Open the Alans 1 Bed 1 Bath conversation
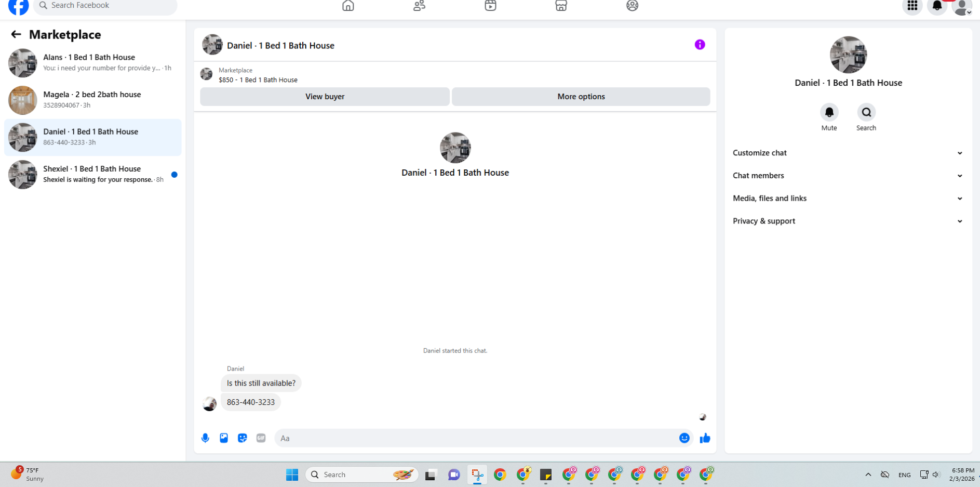Screen dimensions: 980x487 click(93, 63)
